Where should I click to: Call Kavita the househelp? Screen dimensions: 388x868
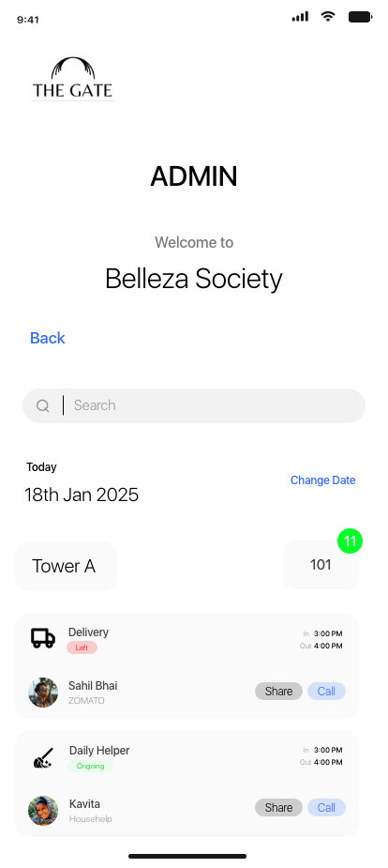coord(327,808)
